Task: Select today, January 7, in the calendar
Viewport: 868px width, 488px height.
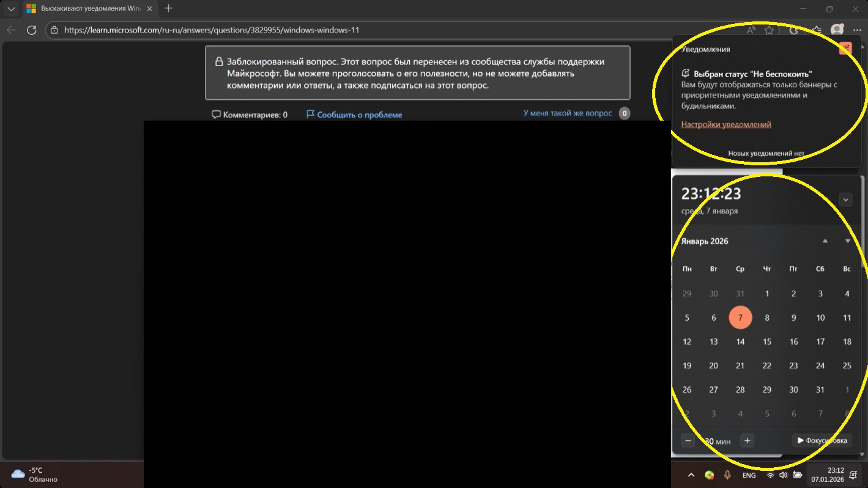Action: click(x=740, y=318)
